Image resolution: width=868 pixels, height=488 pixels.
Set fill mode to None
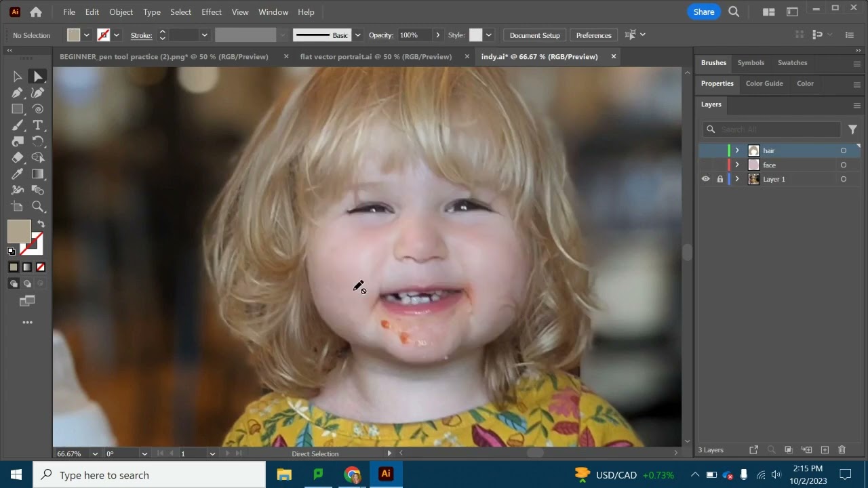pyautogui.click(x=41, y=267)
